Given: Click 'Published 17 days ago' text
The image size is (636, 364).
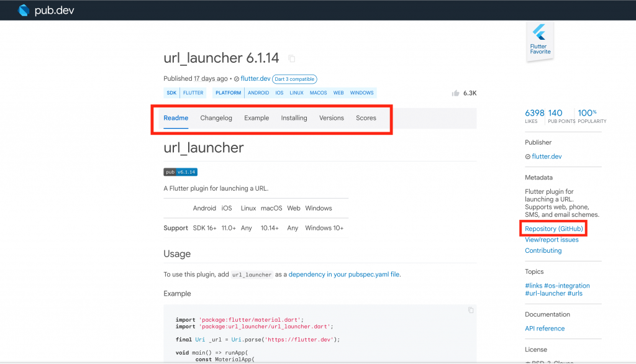Looking at the screenshot, I should (196, 79).
